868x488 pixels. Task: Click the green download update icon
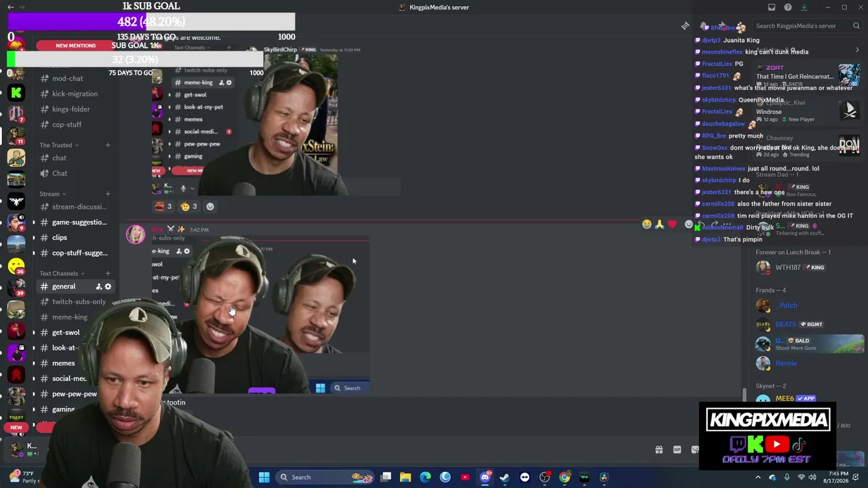click(804, 7)
